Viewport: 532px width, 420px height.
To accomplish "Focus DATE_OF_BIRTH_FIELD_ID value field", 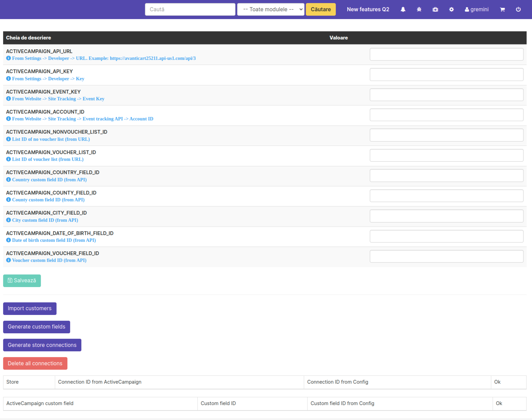I will point(446,236).
